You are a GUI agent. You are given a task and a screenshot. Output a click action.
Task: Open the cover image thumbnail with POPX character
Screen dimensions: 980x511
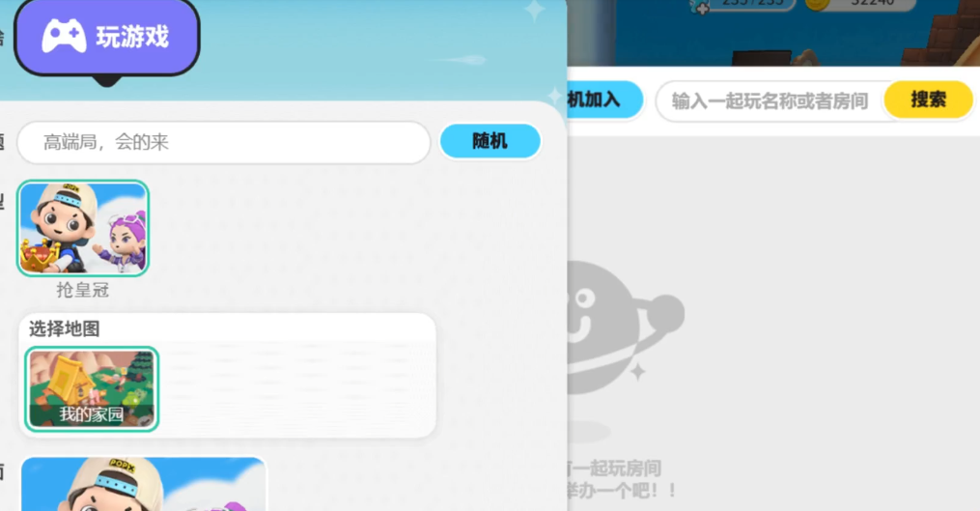[144, 484]
